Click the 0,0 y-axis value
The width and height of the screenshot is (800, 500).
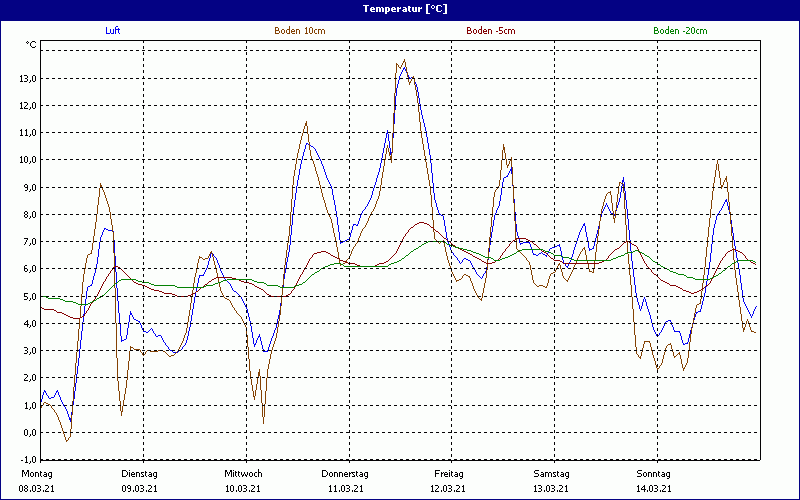coord(29,433)
